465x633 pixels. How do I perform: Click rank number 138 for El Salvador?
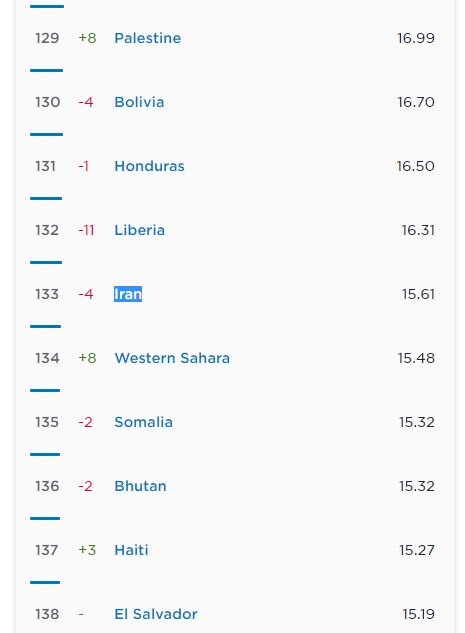pos(47,614)
